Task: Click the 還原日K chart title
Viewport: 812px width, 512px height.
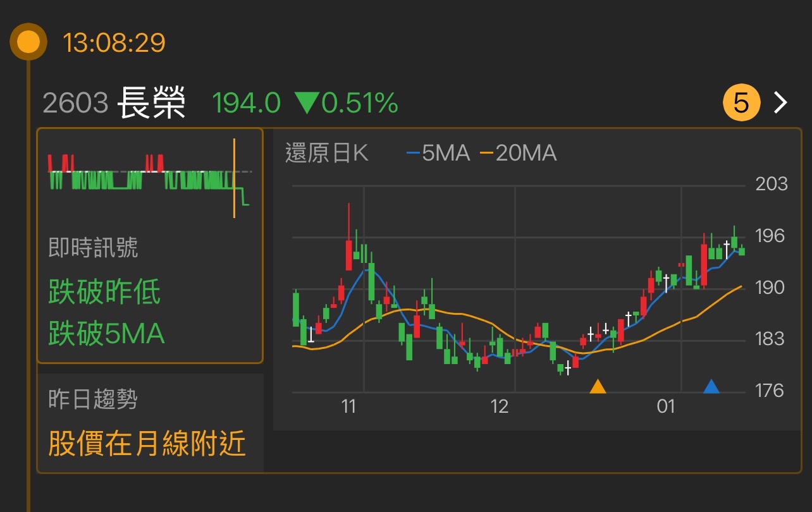Action: 326,153
